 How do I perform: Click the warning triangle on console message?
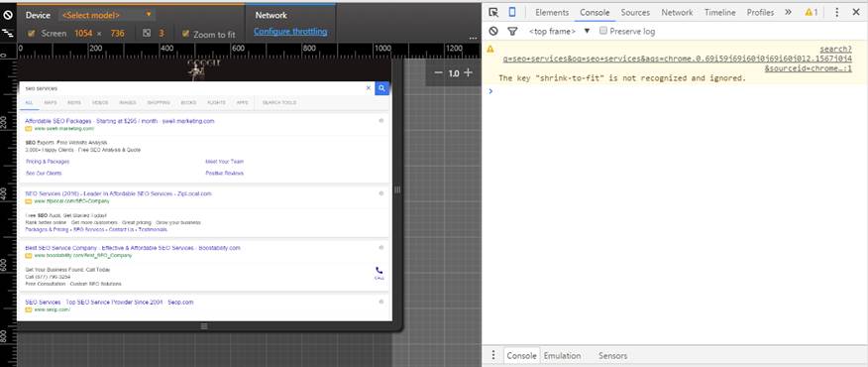coord(489,49)
